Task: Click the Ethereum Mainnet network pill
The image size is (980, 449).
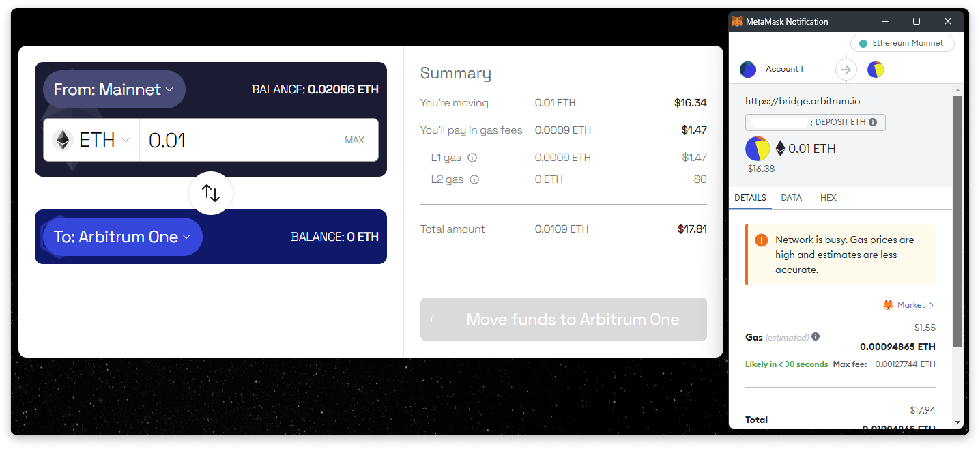Action: click(x=903, y=43)
